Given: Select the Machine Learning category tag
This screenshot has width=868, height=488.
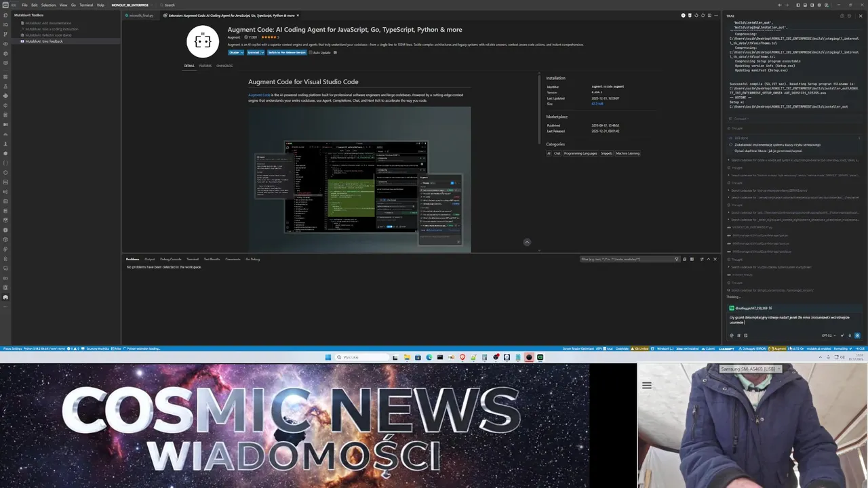Looking at the screenshot, I should tap(627, 153).
